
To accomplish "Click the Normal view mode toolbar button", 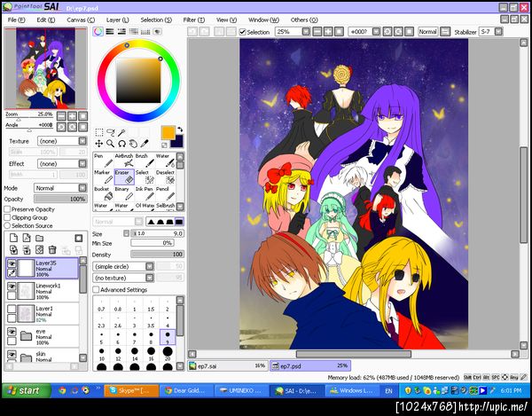I will pos(427,32).
